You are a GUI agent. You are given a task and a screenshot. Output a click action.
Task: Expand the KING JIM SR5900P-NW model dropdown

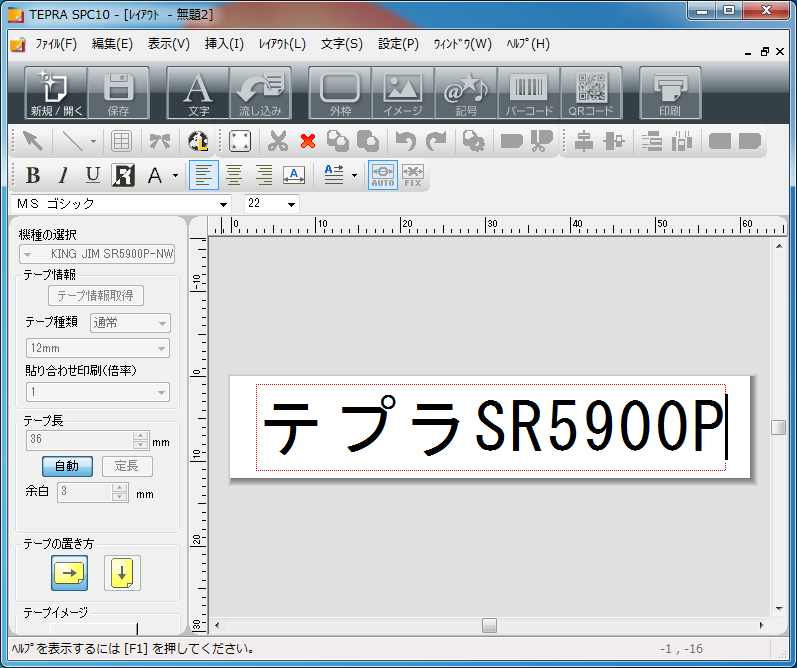[97, 254]
